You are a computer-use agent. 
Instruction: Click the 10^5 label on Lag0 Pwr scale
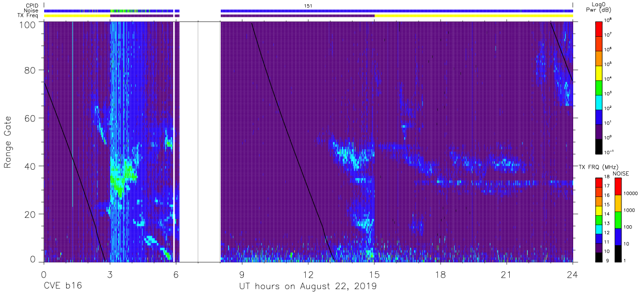609,64
